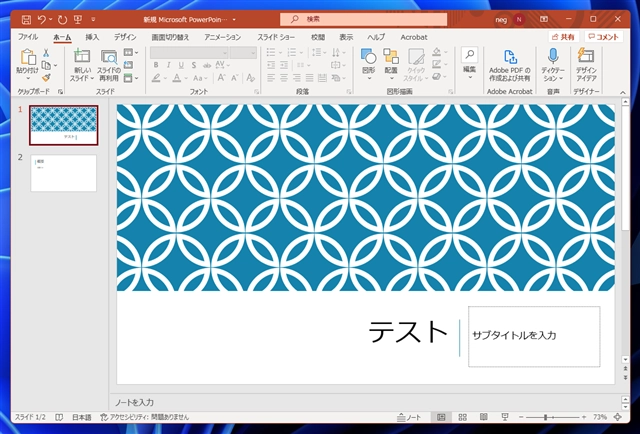Click the コメント comments button
Image resolution: width=640 pixels, height=434 pixels.
(604, 37)
